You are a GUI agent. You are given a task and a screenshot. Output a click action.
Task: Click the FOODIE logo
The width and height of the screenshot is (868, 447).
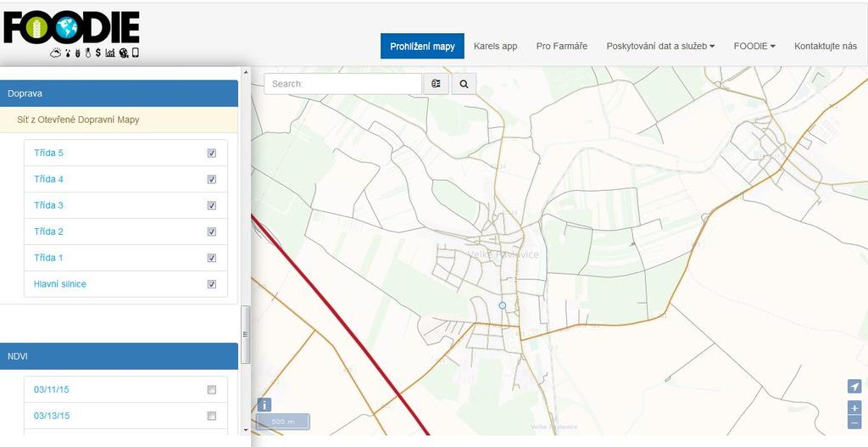pyautogui.click(x=71, y=33)
